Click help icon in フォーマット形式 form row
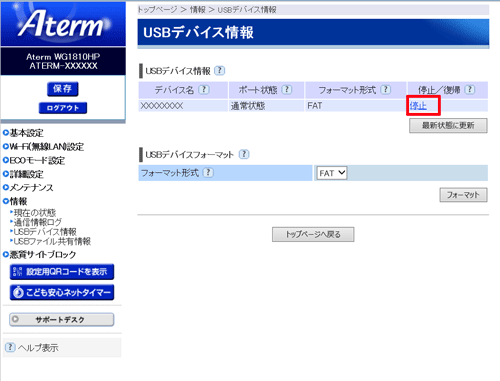Viewport: 500px width, 381px height. 208,172
